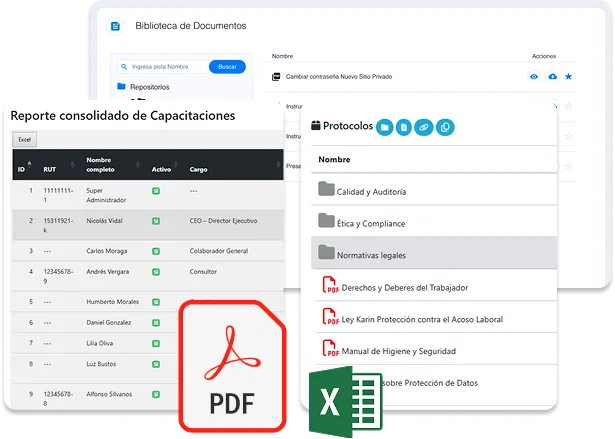
Task: Click PDF icon beside Manual de Higiene
Action: coord(330,348)
